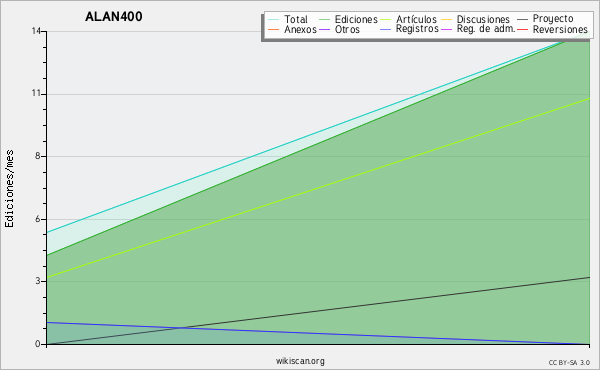Click the ALAN400 chart title
Screen dimensions: 600x370
click(x=114, y=16)
